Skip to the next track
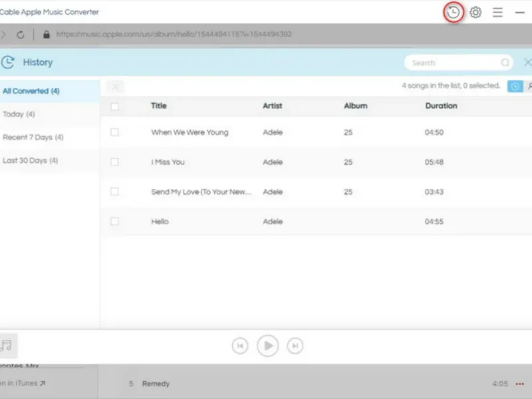This screenshot has width=532, height=399. click(x=295, y=346)
